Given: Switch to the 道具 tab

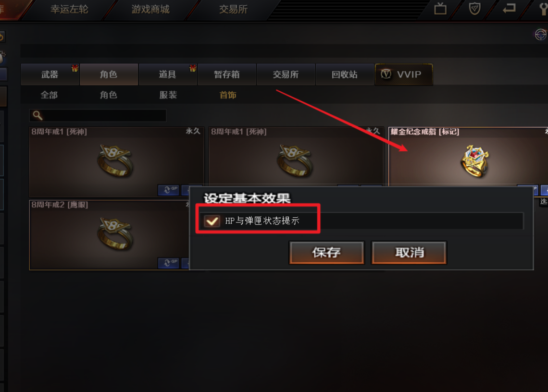Looking at the screenshot, I should coord(168,74).
